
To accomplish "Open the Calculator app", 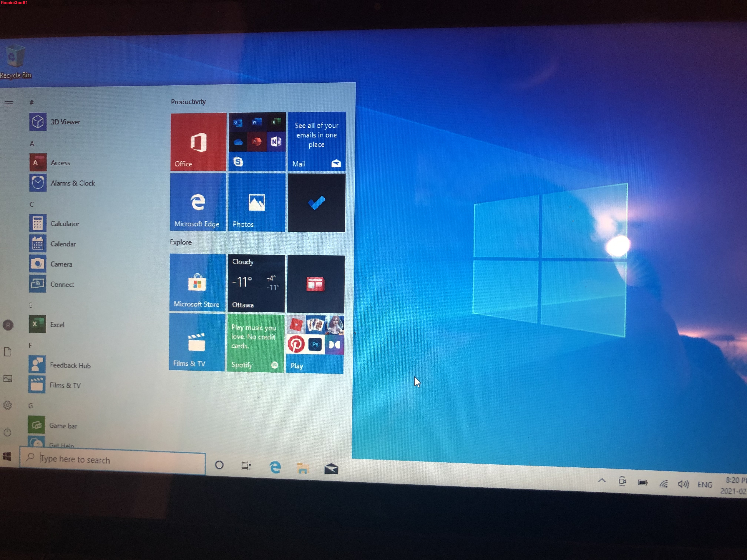I will pyautogui.click(x=54, y=224).
